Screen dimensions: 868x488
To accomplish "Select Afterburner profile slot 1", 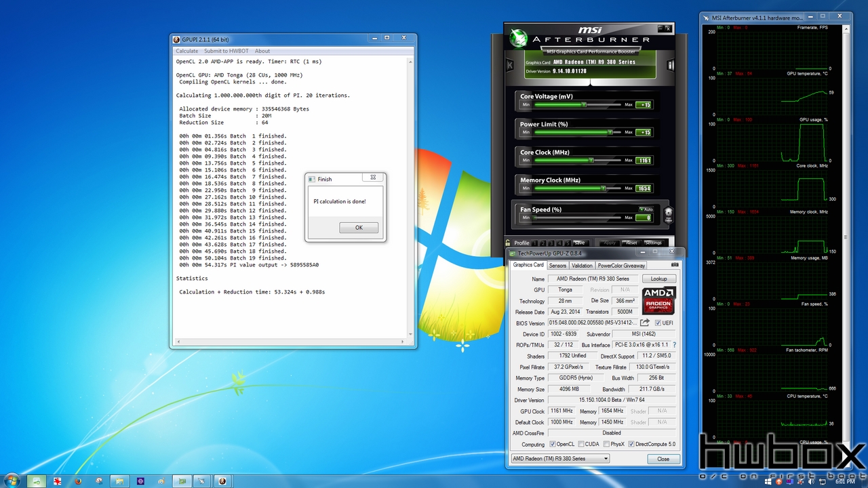I will pyautogui.click(x=534, y=243).
